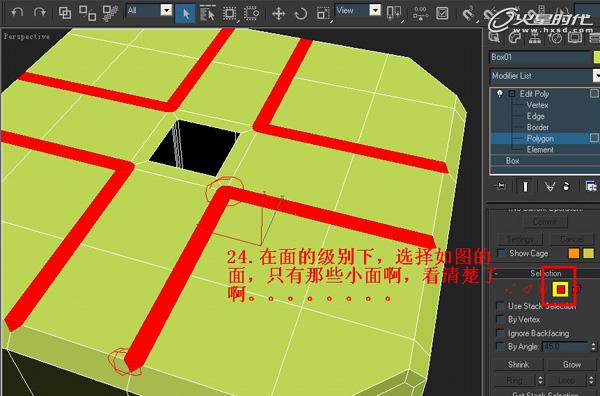
Task: Select Vertex sub-object level in stack
Action: (x=537, y=105)
